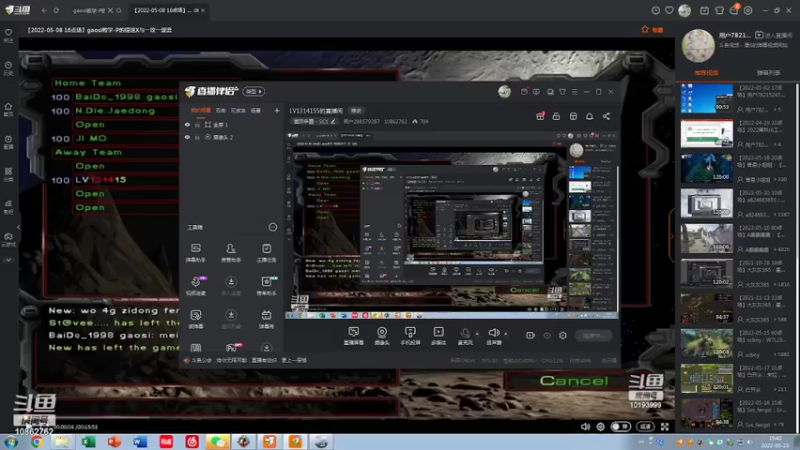This screenshot has width=800, height=450.
Task: Collapse the left sidebar with its edge arrow
Action: 18,227
